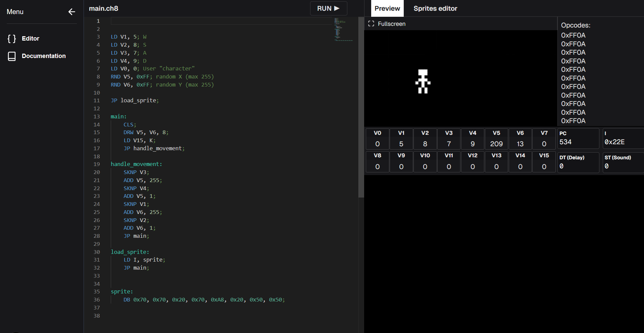The image size is (644, 333).
Task: Click the V1 register cell showing 5
Action: [401, 138]
